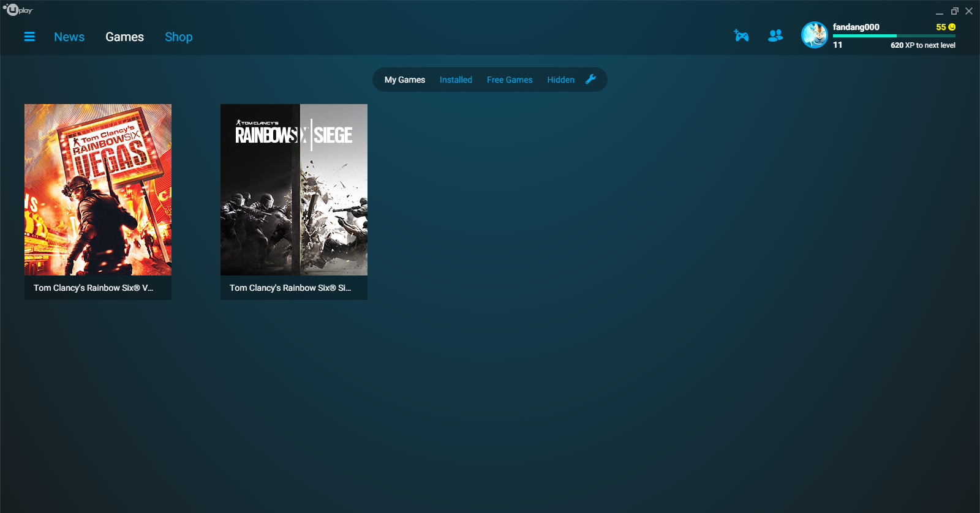Click the yellow Uplay coin icon
The image size is (980, 513).
click(x=952, y=27)
